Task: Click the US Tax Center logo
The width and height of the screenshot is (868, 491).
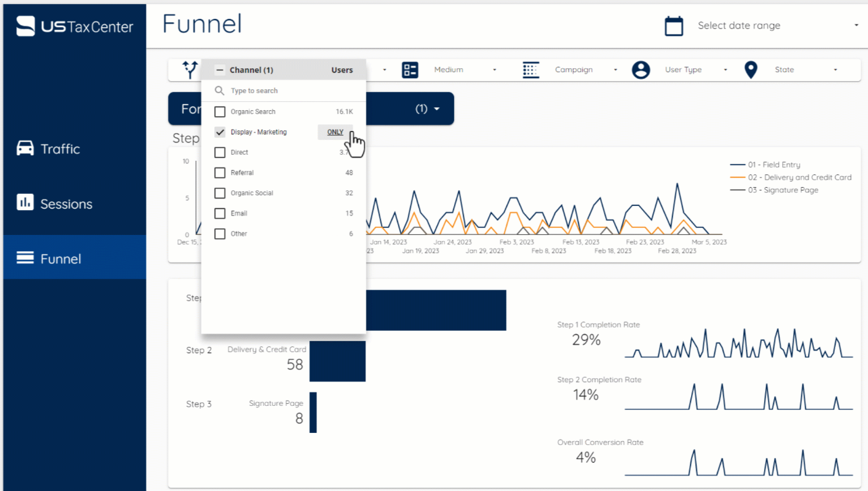Action: coord(75,26)
